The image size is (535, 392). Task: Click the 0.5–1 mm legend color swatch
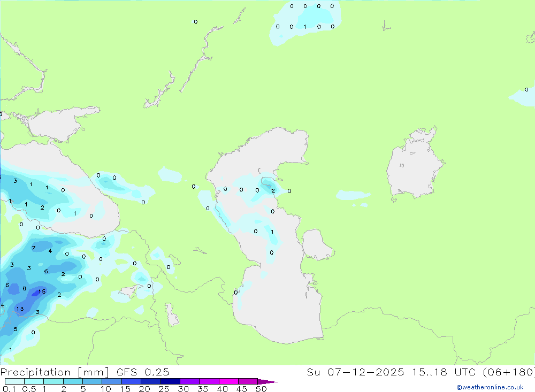[34, 381]
